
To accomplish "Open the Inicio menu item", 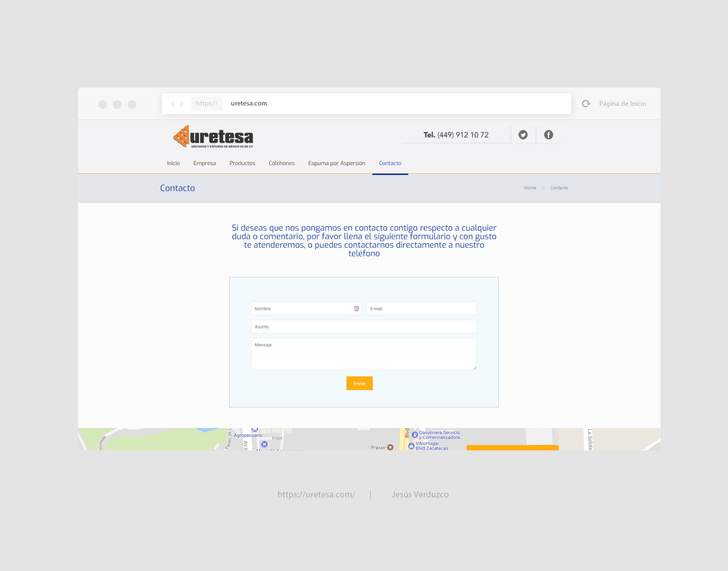I will click(173, 163).
